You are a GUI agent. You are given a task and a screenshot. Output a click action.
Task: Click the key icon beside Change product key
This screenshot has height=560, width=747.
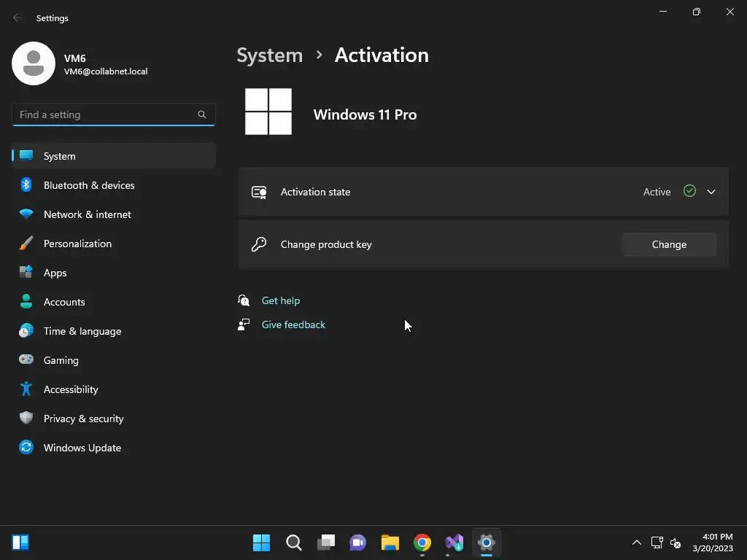[259, 244]
